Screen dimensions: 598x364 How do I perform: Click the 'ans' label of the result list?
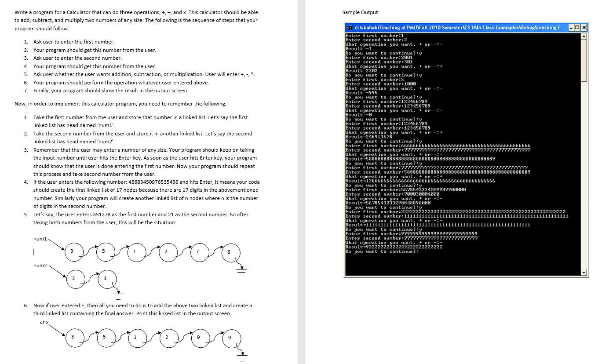tap(43, 322)
